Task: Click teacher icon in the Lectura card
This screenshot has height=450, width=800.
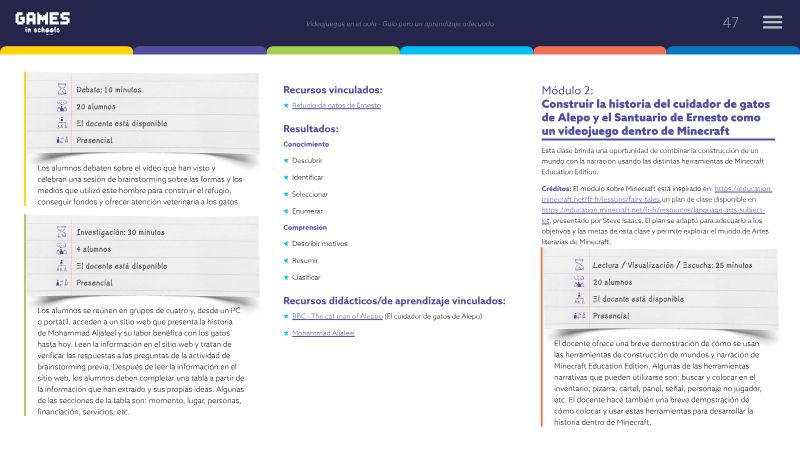Action: (579, 298)
